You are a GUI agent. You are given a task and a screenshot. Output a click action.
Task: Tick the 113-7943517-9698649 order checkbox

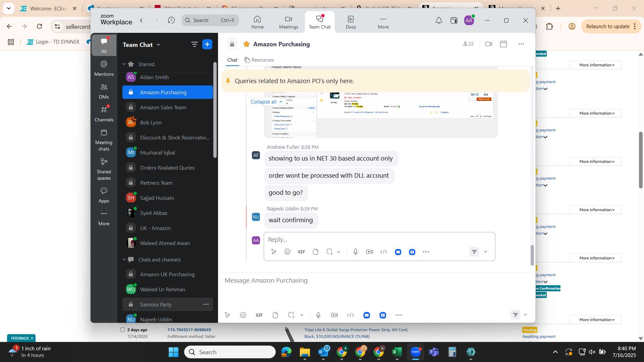point(123,329)
